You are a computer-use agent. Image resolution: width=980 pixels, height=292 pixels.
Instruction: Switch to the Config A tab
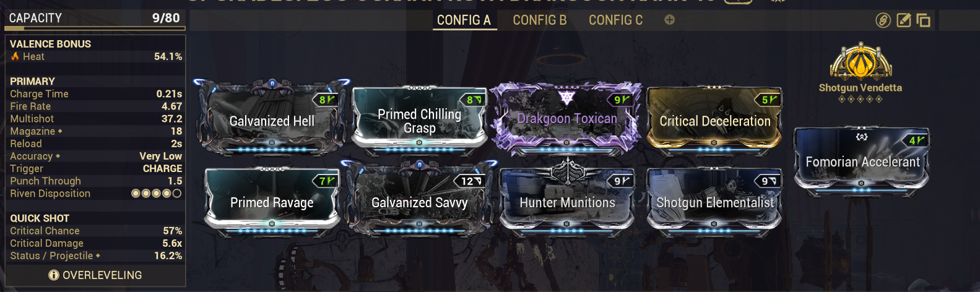coord(464,20)
